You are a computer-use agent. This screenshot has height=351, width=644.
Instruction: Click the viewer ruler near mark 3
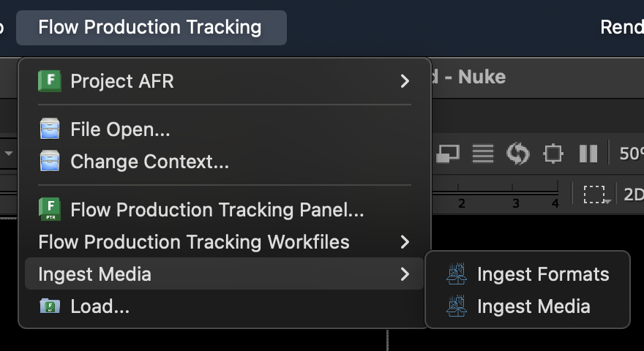point(515,203)
